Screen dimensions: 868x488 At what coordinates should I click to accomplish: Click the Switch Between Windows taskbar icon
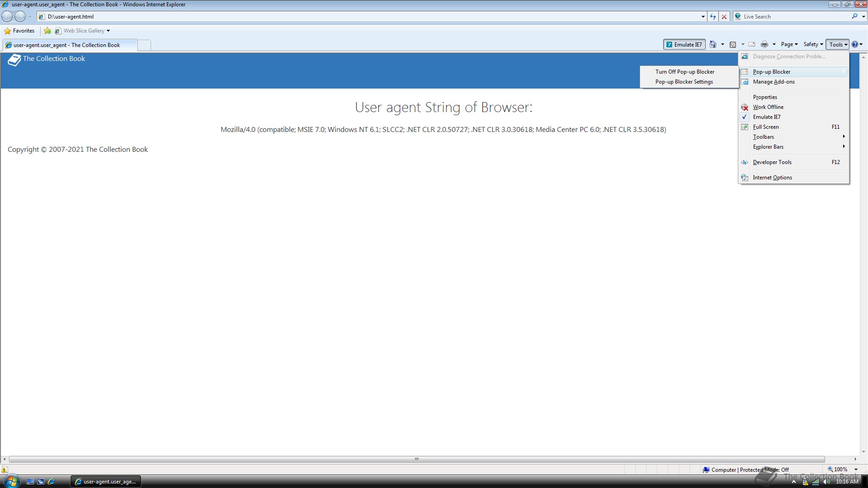pyautogui.click(x=41, y=482)
